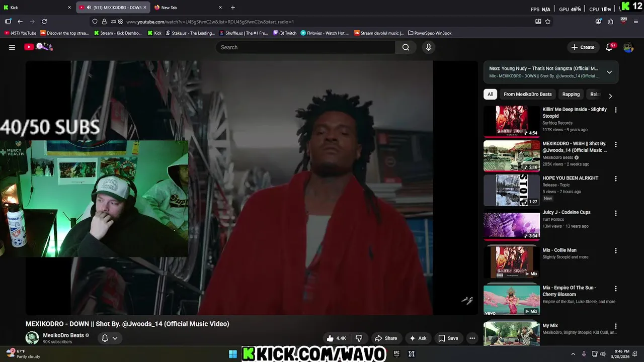The image size is (644, 362).
Task: Switch to the New Tab browser tab
Action: tap(188, 8)
